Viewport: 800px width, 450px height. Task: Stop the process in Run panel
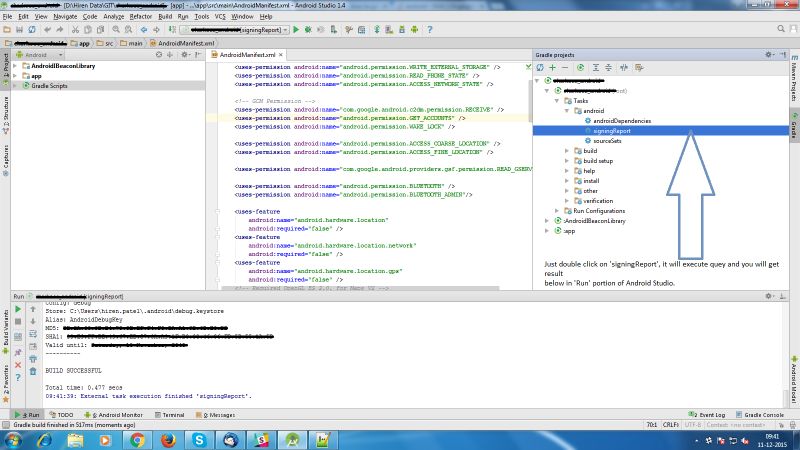point(18,321)
